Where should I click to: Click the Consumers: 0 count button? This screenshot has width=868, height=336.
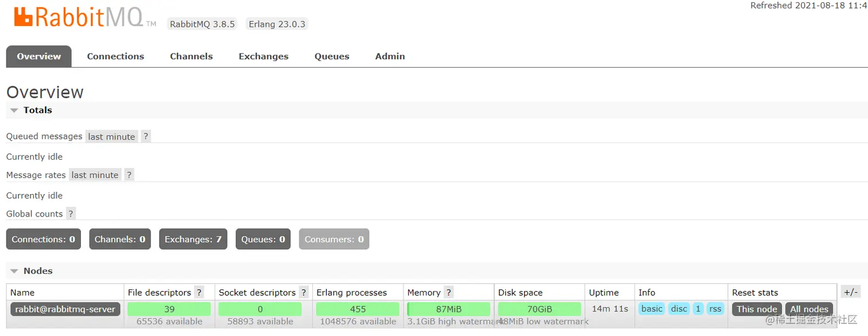(334, 240)
